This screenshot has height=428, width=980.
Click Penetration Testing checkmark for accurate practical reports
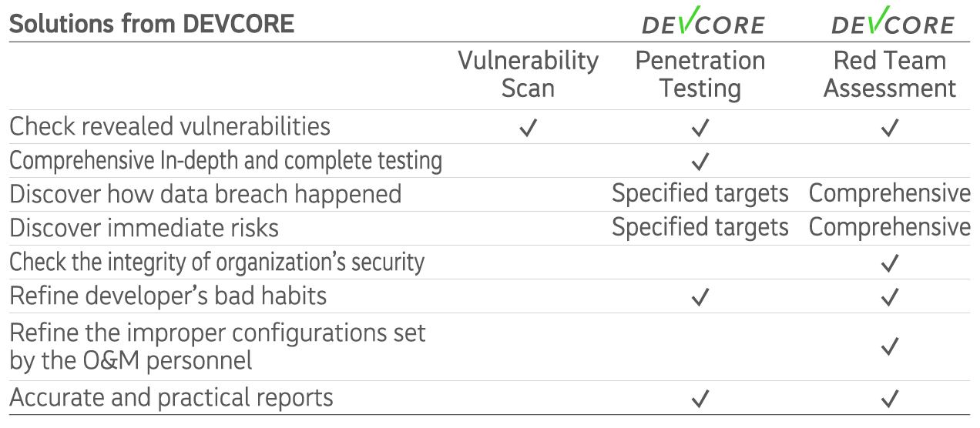click(x=700, y=399)
